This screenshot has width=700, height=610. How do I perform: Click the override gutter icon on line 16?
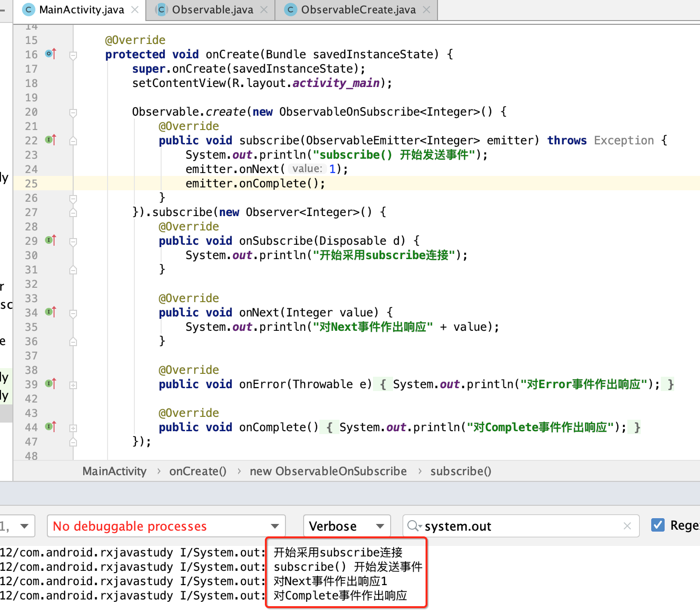51,54
